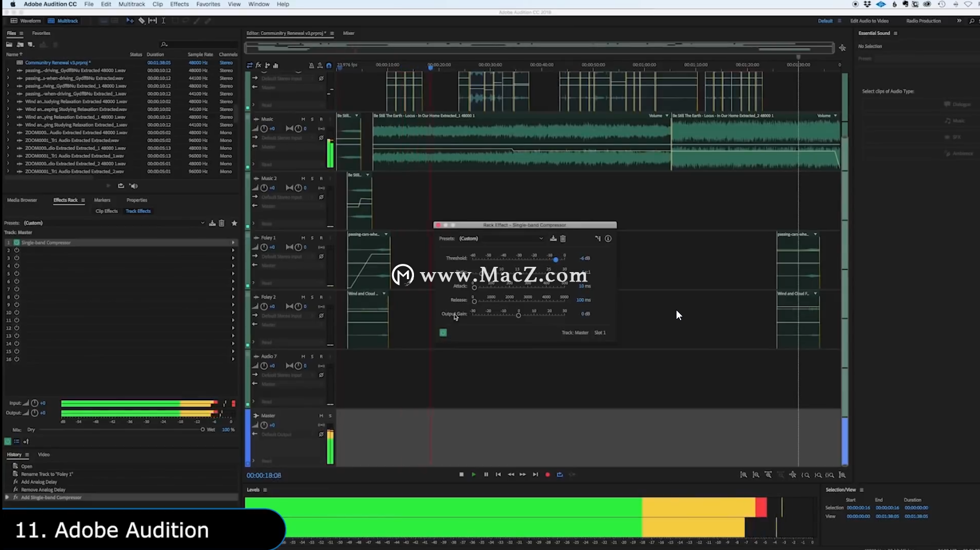980x550 pixels.
Task: Toggle compressor power state in Rack Effect window
Action: 443,332
